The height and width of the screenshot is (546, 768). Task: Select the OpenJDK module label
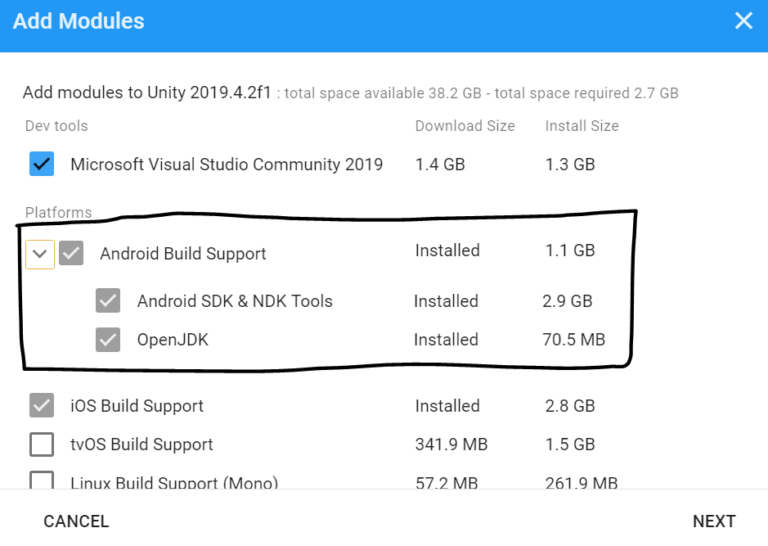point(172,339)
